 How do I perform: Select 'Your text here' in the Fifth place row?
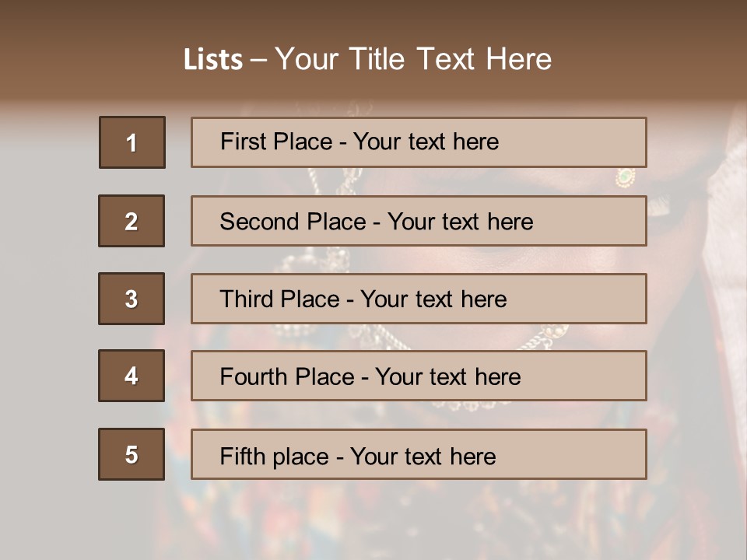[423, 456]
